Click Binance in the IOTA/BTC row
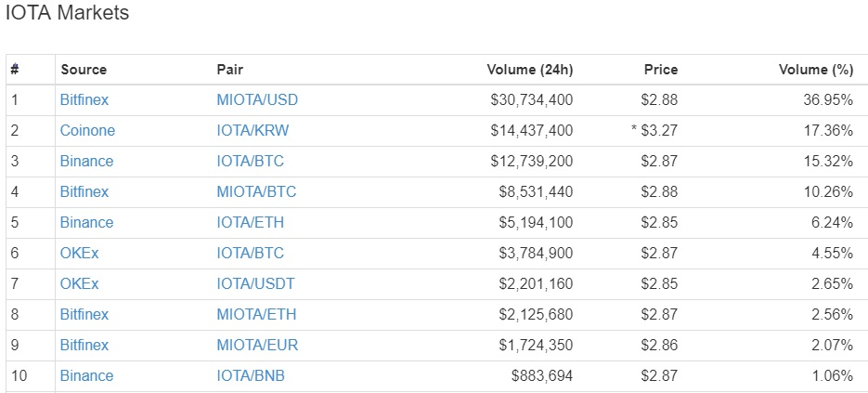 click(86, 162)
